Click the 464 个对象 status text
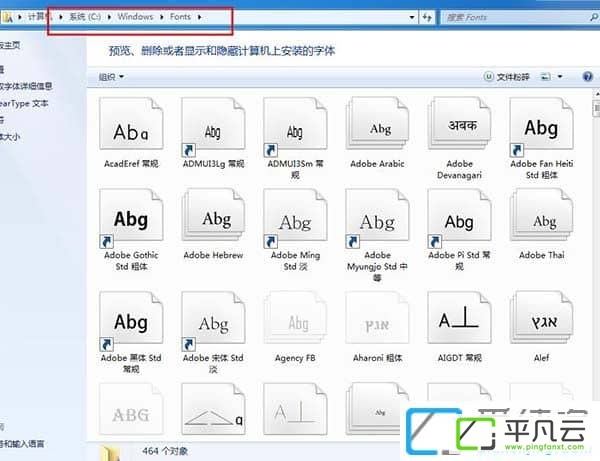 coord(165,451)
